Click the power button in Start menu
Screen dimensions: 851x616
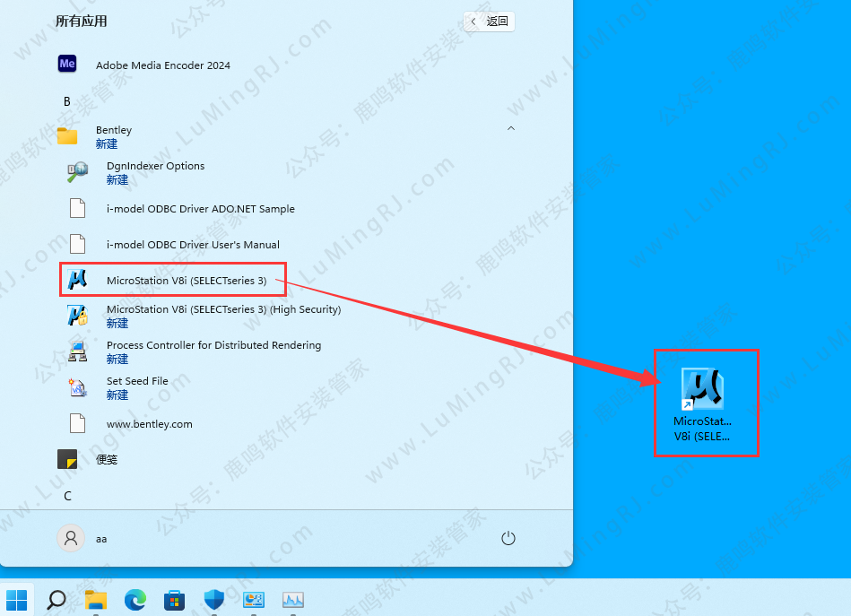tap(508, 538)
